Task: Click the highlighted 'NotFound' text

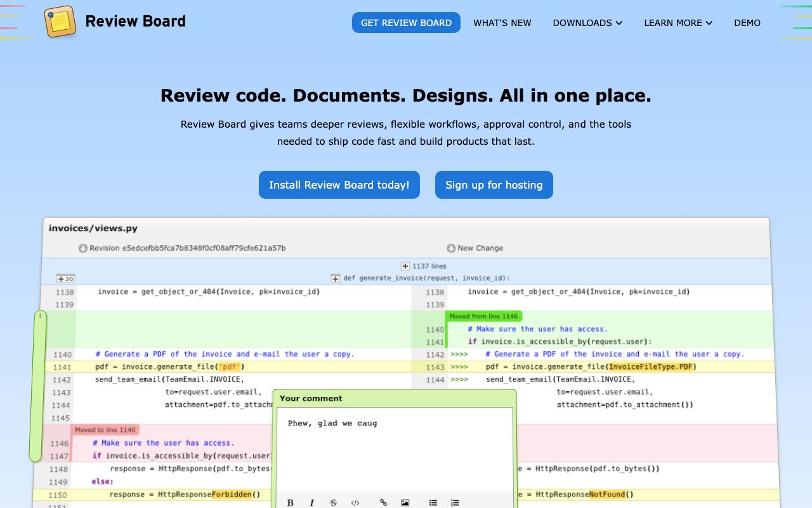Action: pyautogui.click(x=607, y=494)
